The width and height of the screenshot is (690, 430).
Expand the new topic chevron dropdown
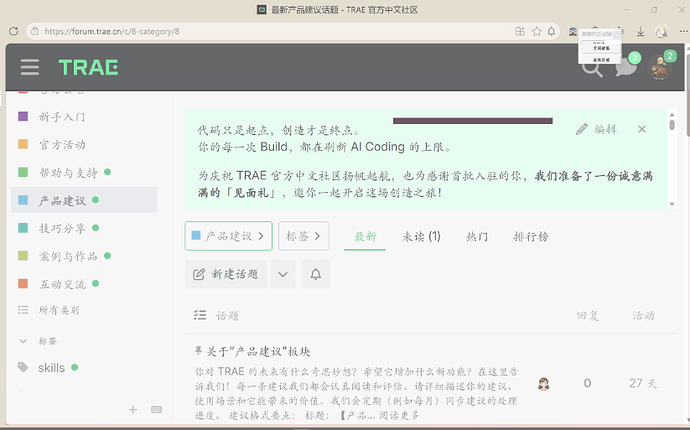[283, 274]
